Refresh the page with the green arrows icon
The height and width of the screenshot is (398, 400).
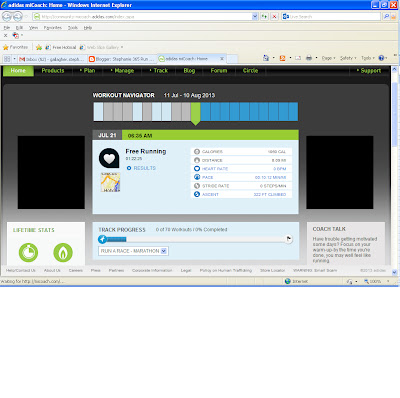click(264, 16)
